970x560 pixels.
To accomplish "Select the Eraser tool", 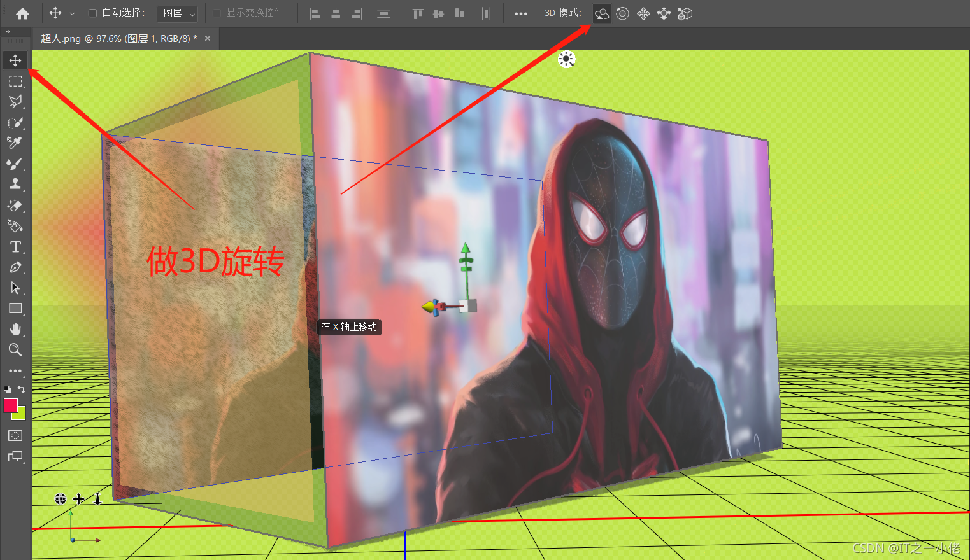I will click(x=15, y=205).
